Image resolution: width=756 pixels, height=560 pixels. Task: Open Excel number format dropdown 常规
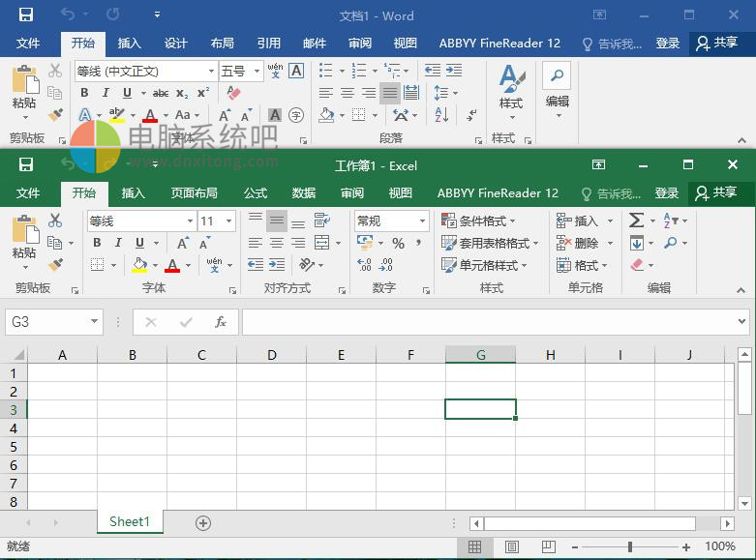pyautogui.click(x=422, y=221)
